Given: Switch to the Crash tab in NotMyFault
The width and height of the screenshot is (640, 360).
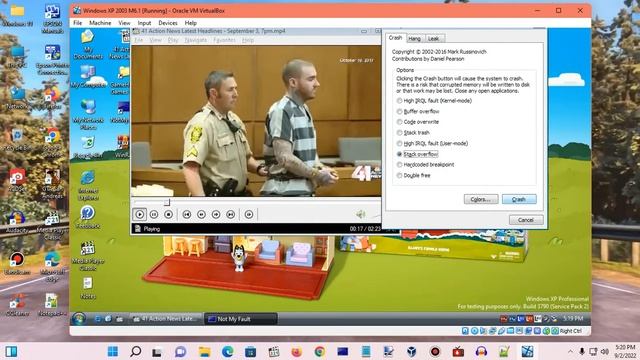Looking at the screenshot, I should tap(395, 38).
